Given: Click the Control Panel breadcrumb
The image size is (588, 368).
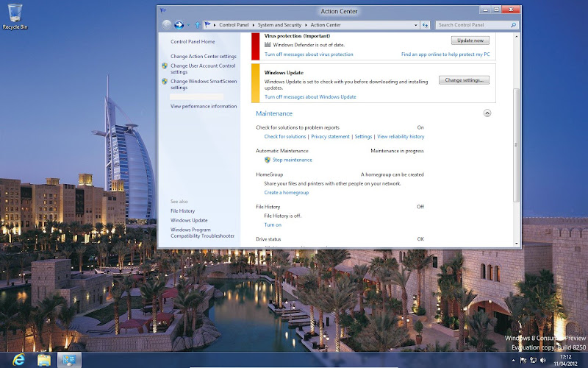Looking at the screenshot, I should 234,25.
